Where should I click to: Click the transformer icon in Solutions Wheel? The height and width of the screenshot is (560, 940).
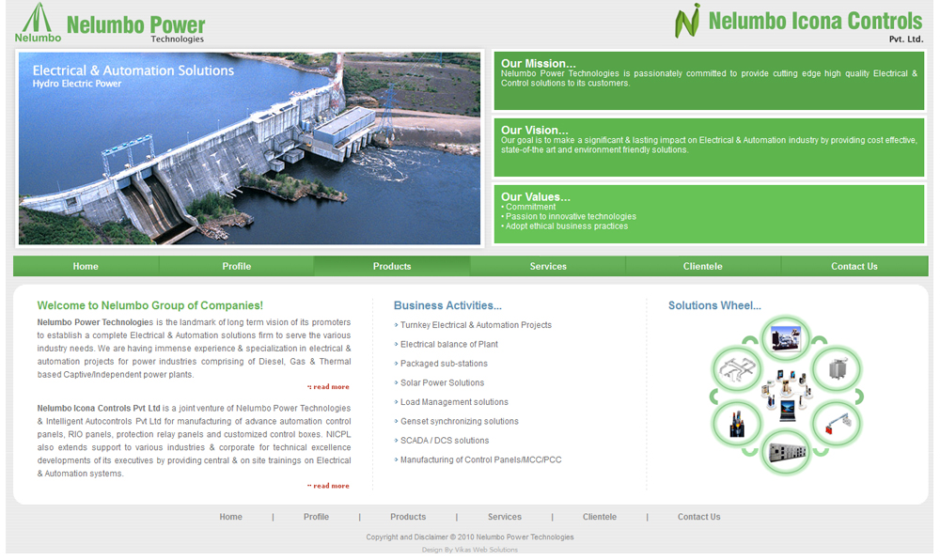837,369
